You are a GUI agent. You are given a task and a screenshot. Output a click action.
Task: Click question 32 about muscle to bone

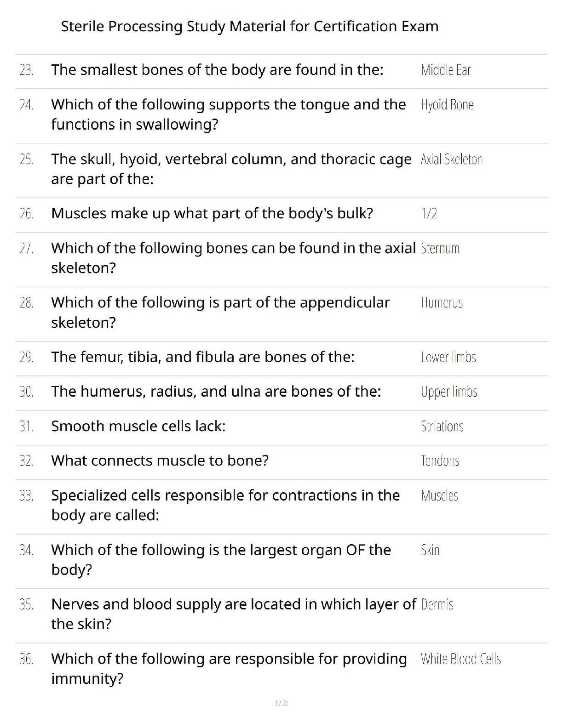(160, 461)
